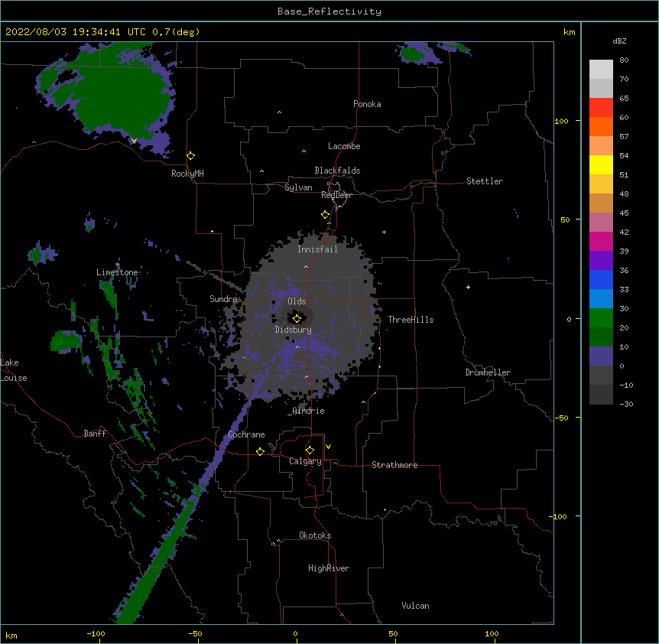Click the yellow diamond marker south of RedDeer
The width and height of the screenshot is (659, 644).
click(326, 215)
